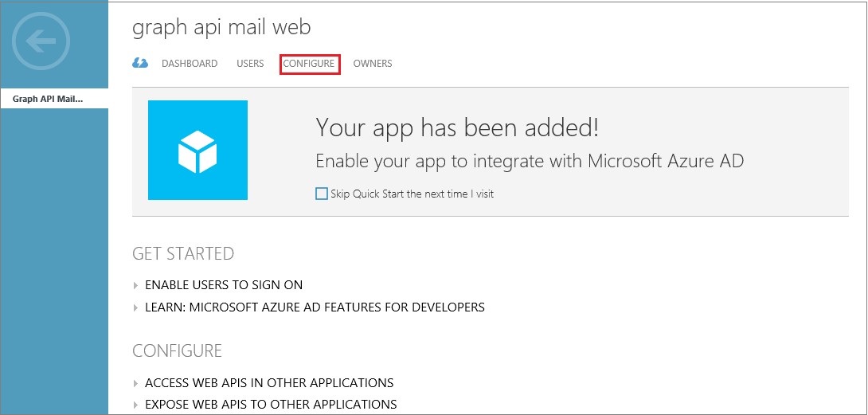Open ACCESS WEB APIS IN OTHER APPLICATIONS text

pos(269,383)
